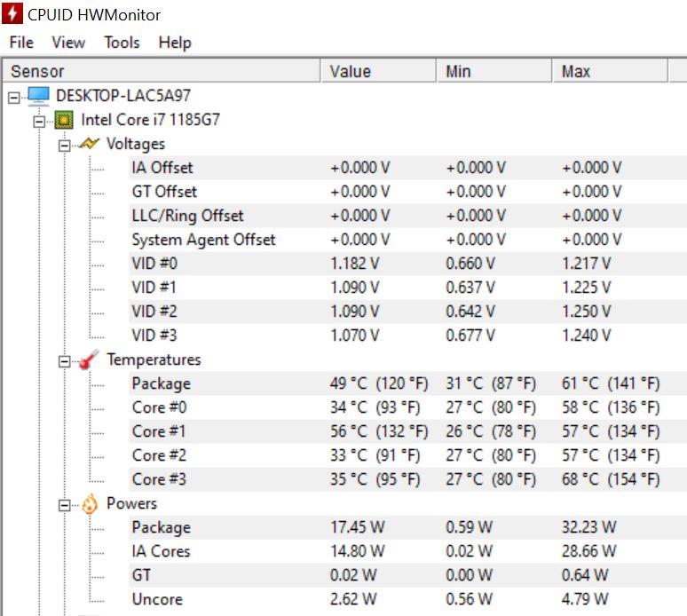Select the DESKTOP-LAC5A97 label
Screen dimensions: 687x616
coord(123,96)
